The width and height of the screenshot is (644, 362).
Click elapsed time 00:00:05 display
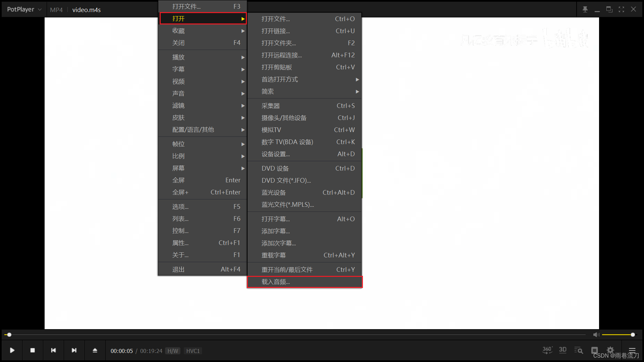pyautogui.click(x=122, y=351)
